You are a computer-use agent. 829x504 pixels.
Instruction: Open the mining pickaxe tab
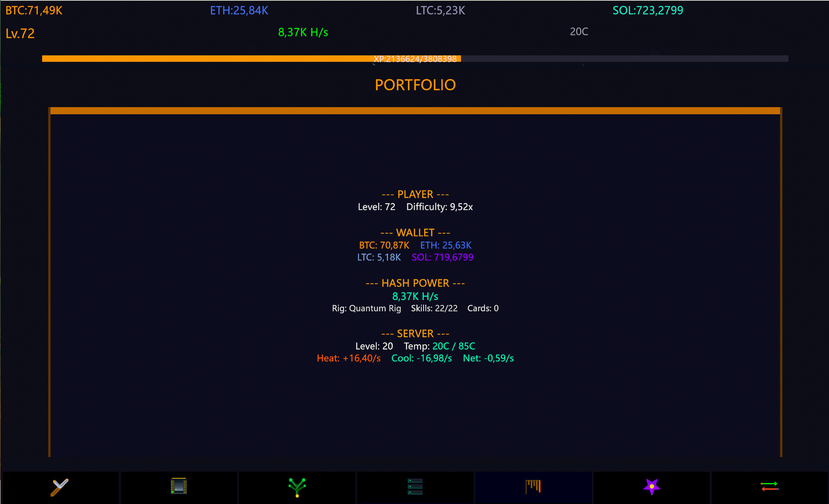click(x=60, y=487)
